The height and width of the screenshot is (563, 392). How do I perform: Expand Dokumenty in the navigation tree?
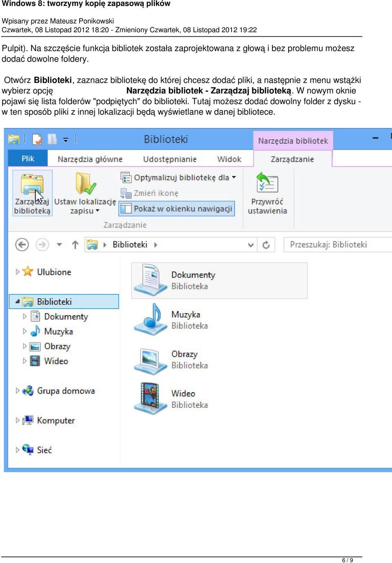24,316
